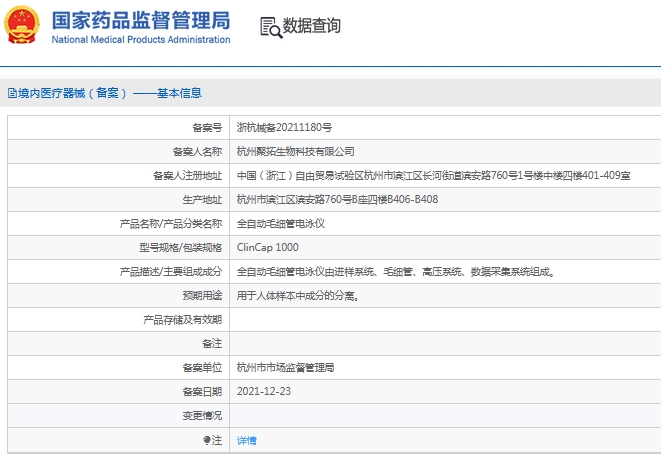Click the 国家药品监督管理局 title

tap(141, 20)
